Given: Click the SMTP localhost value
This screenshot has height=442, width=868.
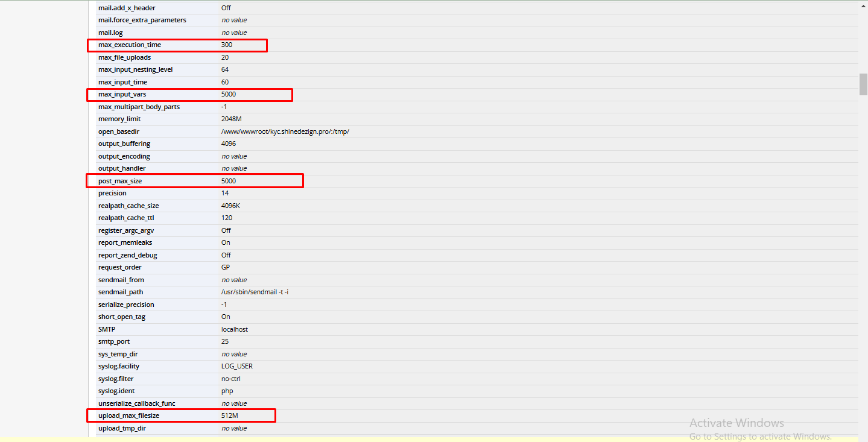Looking at the screenshot, I should tap(235, 330).
